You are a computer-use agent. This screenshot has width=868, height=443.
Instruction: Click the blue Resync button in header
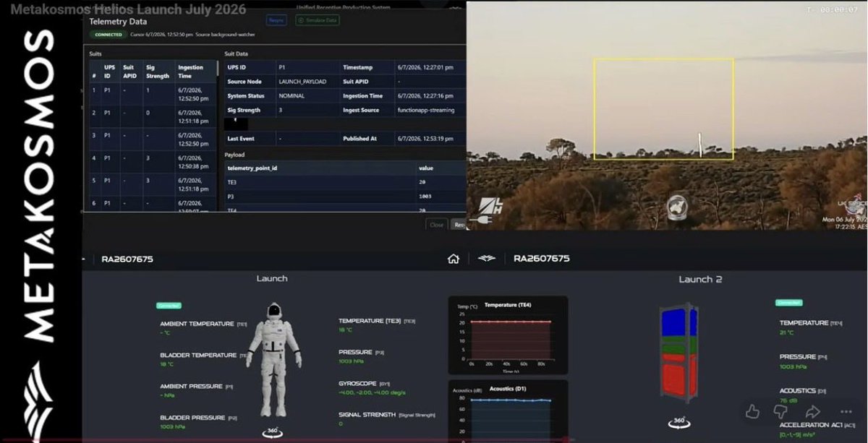(x=276, y=20)
